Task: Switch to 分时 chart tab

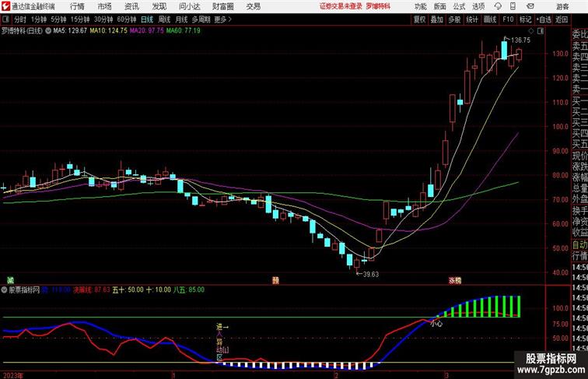Action: click(20, 19)
